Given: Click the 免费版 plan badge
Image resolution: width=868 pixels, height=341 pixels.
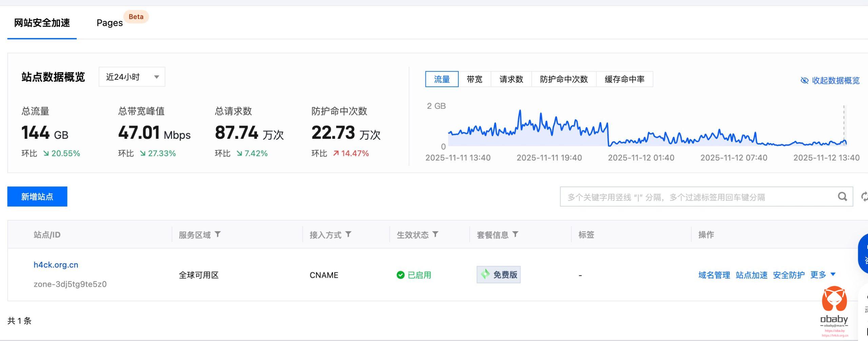Looking at the screenshot, I should click(x=498, y=274).
